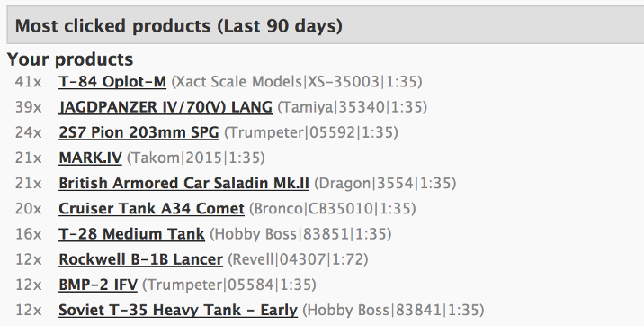Click the 2S7 Pion 203mm SPG link

[x=139, y=132]
